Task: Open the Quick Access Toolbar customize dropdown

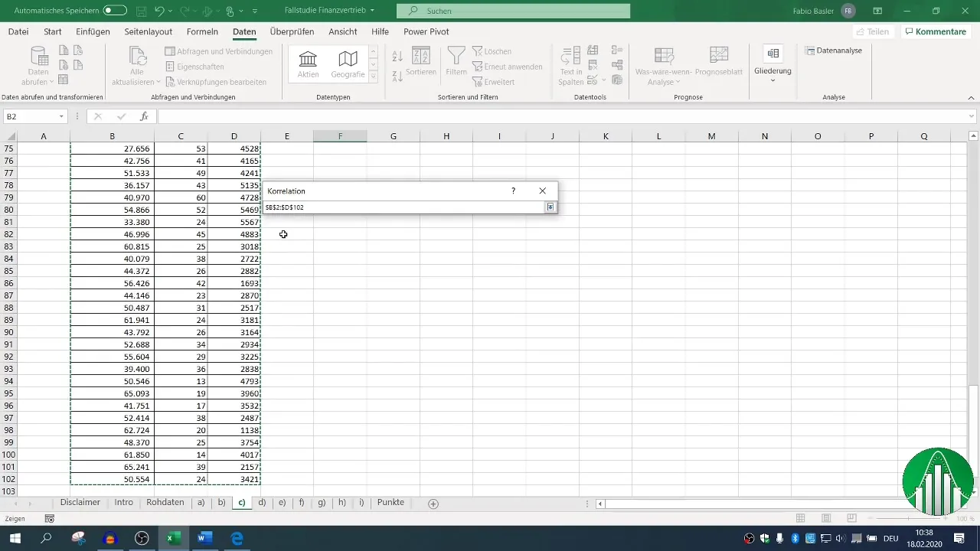Action: click(255, 11)
